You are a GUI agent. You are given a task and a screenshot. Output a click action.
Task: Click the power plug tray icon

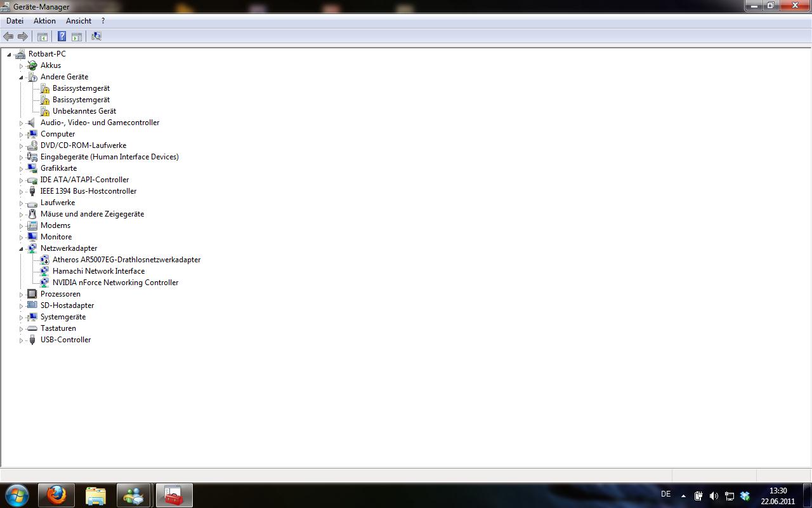pos(698,496)
